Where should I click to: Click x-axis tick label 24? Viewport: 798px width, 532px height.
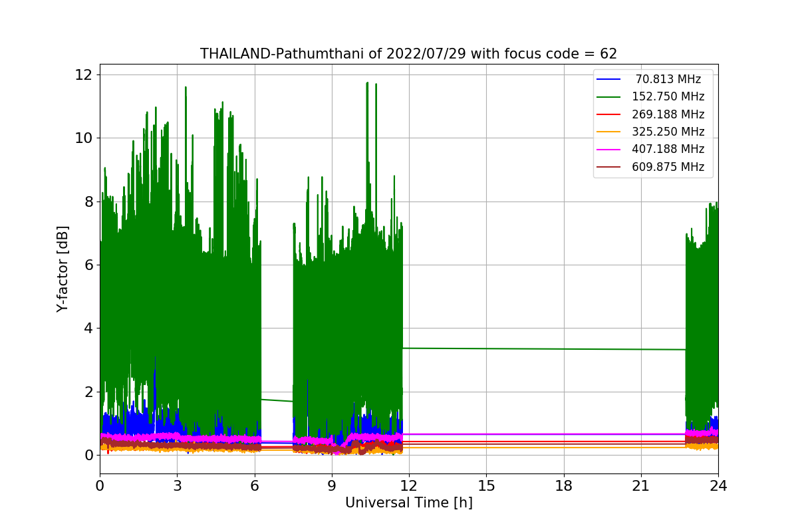tap(718, 486)
